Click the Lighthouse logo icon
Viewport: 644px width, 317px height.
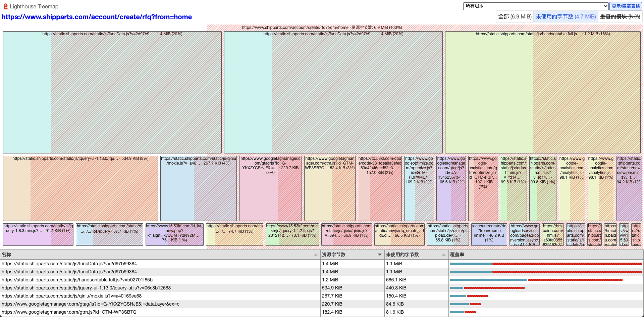(x=5, y=6)
